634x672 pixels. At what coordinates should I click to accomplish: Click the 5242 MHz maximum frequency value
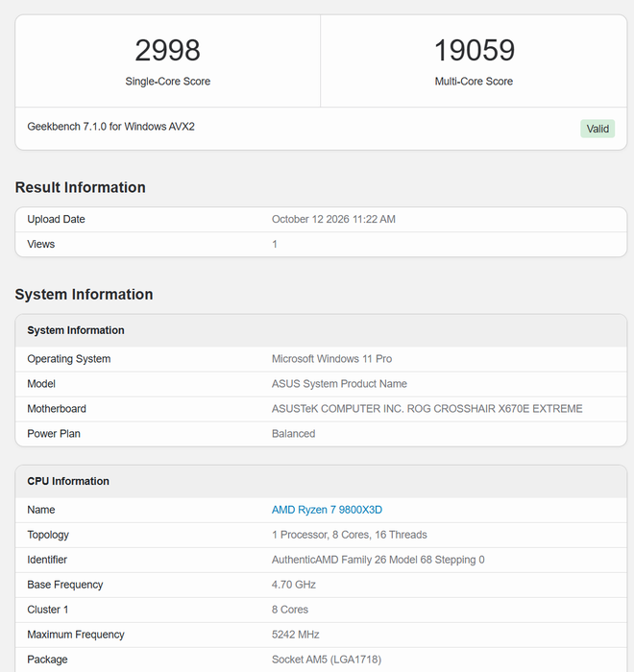click(x=295, y=635)
